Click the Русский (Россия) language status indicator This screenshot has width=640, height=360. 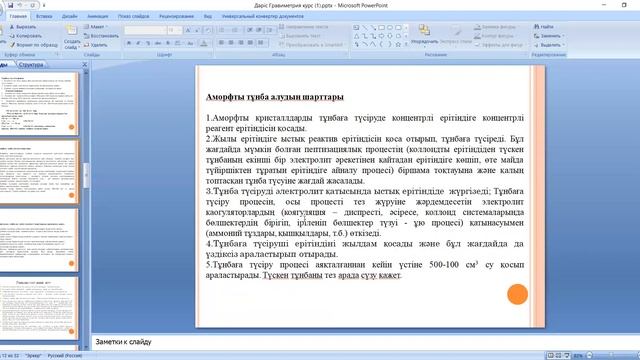(65, 356)
